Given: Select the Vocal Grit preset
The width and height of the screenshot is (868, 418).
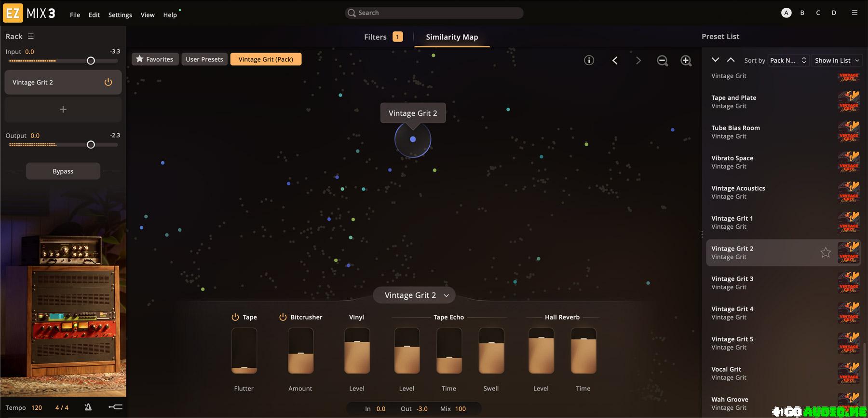Looking at the screenshot, I should (x=784, y=373).
